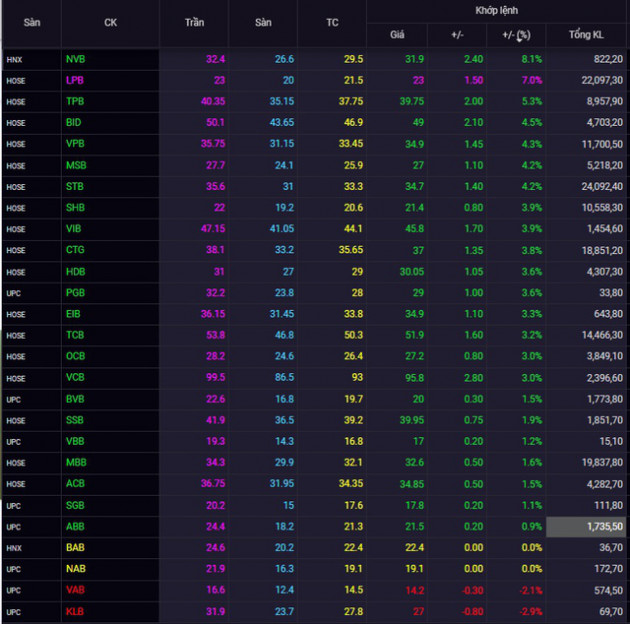Open the red VAB ticker
Viewport: 630px width, 624px height.
tap(75, 590)
